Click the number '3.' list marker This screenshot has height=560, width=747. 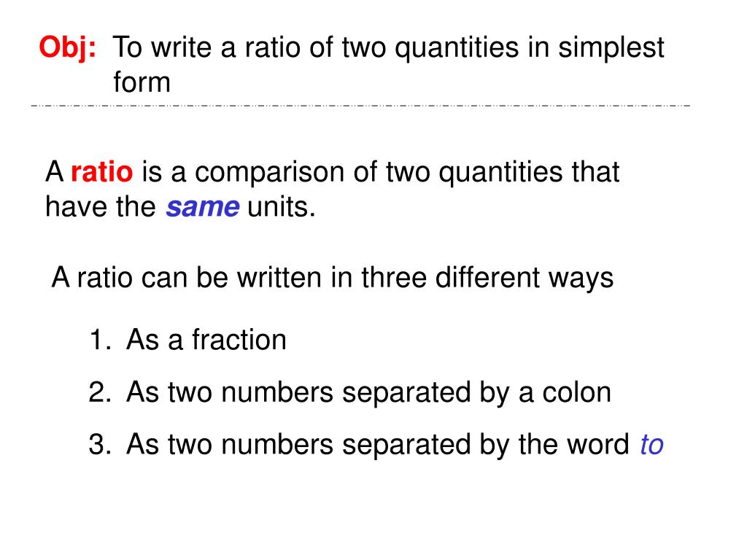(x=100, y=445)
